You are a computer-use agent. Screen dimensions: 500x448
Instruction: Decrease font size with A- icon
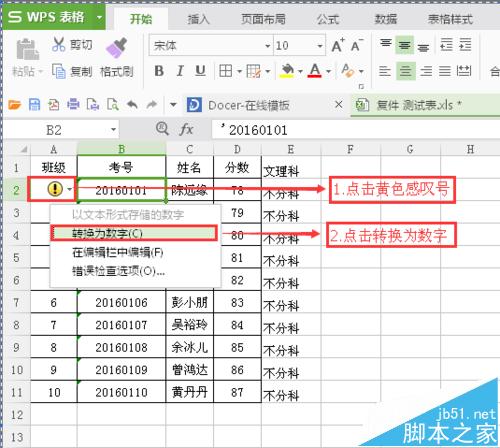tap(357, 45)
